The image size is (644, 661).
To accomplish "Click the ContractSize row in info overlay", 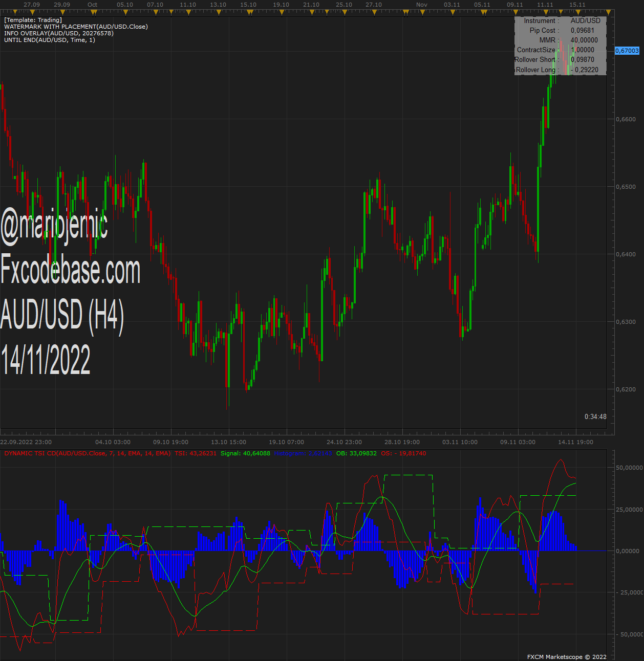I will pos(561,50).
